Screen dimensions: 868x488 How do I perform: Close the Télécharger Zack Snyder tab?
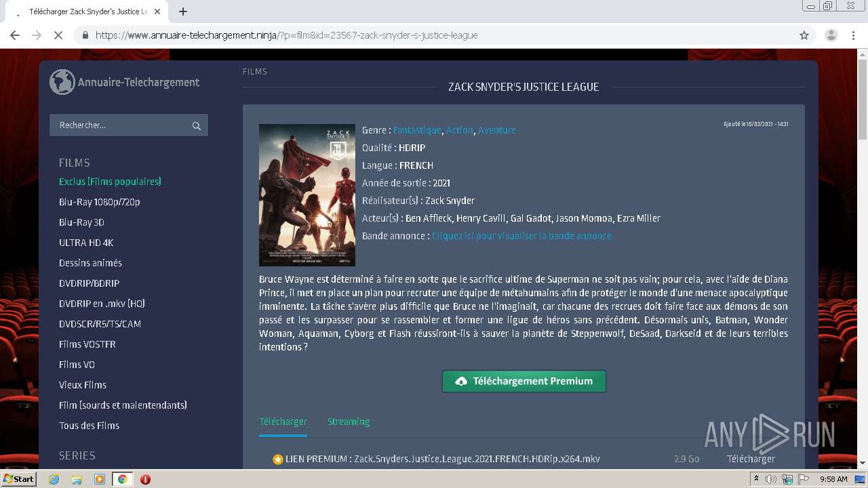click(158, 12)
